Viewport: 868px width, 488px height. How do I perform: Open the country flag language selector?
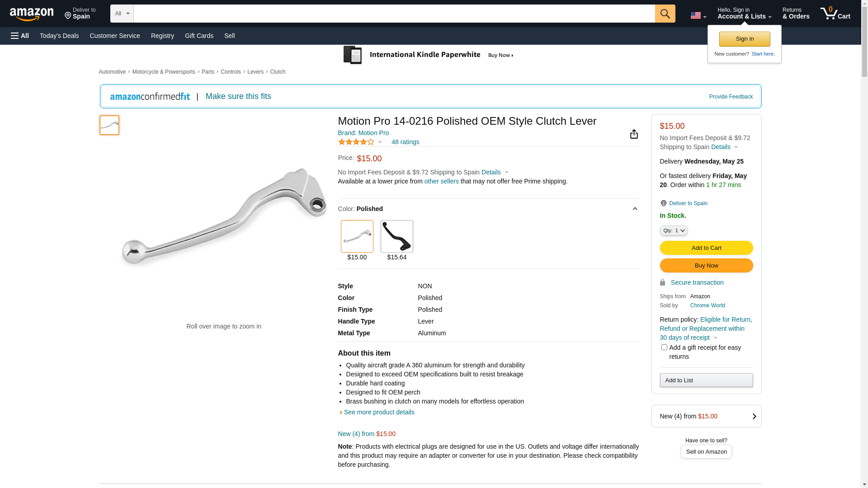(x=698, y=15)
